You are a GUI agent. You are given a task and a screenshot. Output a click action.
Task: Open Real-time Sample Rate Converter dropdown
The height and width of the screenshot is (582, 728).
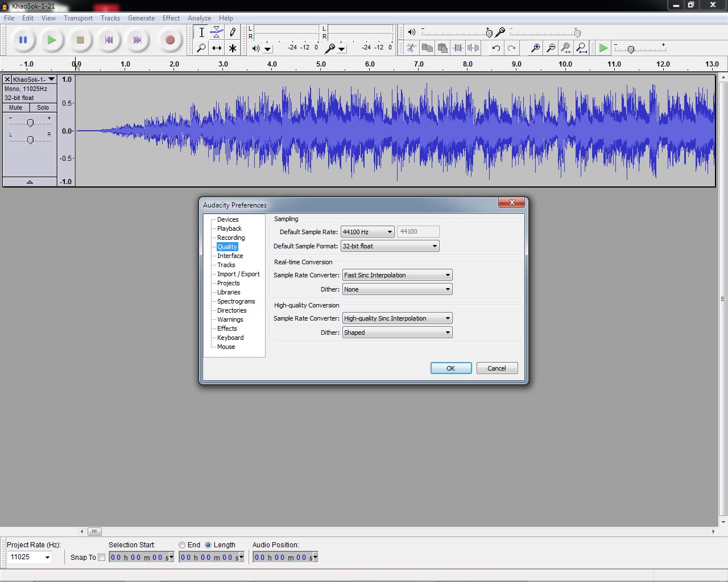(x=398, y=275)
